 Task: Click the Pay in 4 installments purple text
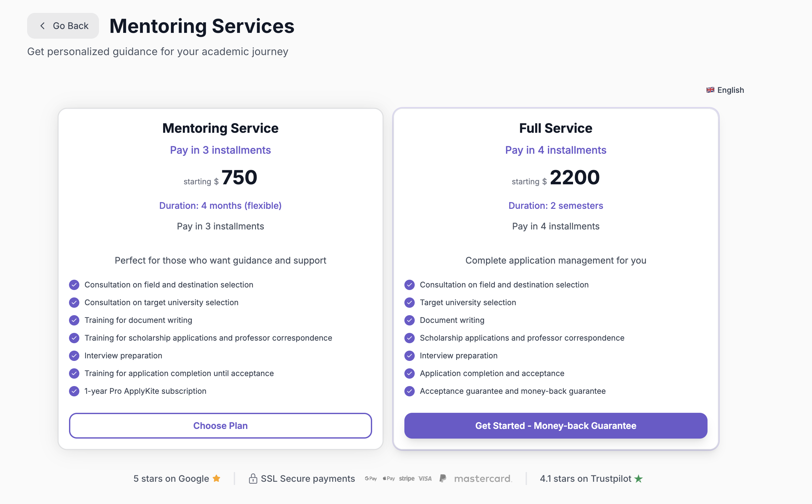[556, 150]
